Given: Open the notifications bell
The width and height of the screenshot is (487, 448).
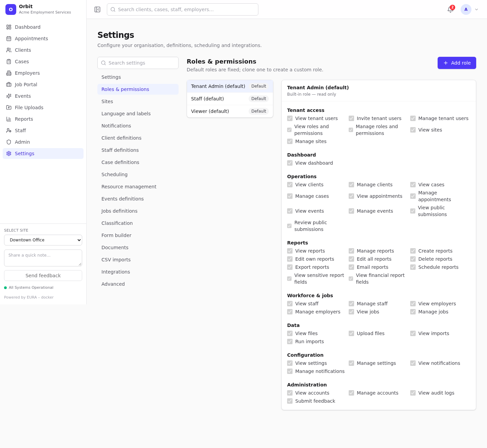Looking at the screenshot, I should click(450, 9).
